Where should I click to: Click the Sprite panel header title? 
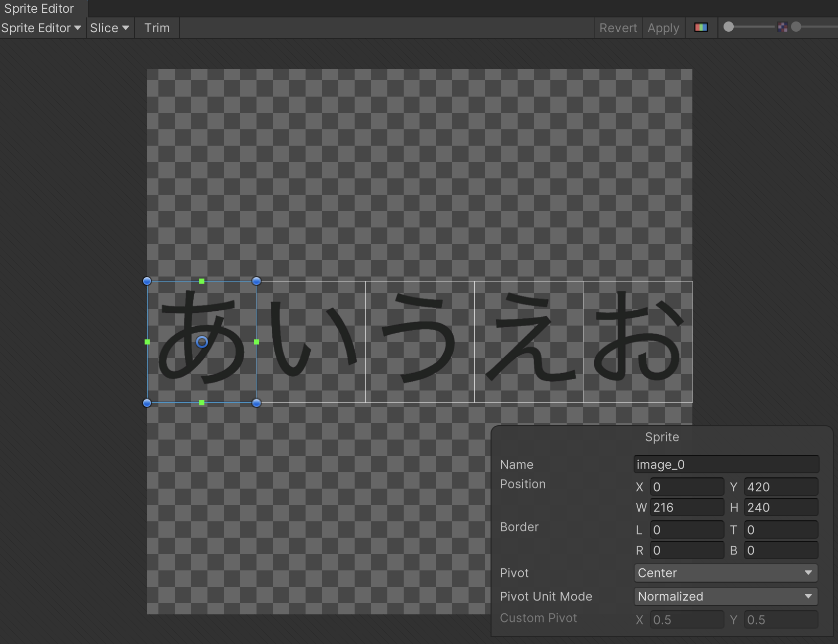(x=662, y=437)
